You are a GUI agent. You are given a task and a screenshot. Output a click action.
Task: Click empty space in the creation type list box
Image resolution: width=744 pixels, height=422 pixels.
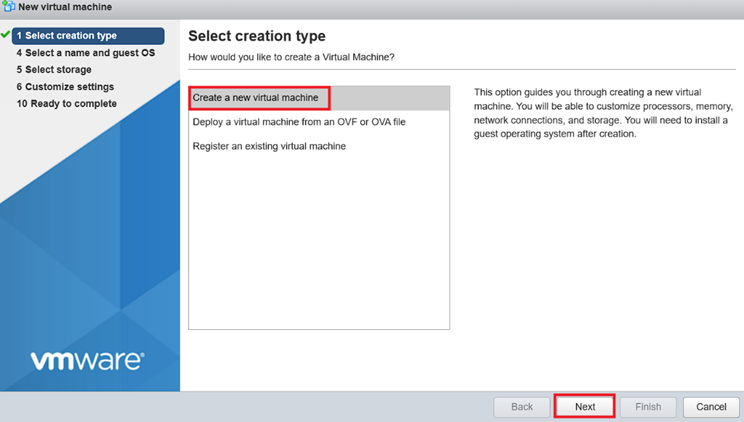coord(318,250)
